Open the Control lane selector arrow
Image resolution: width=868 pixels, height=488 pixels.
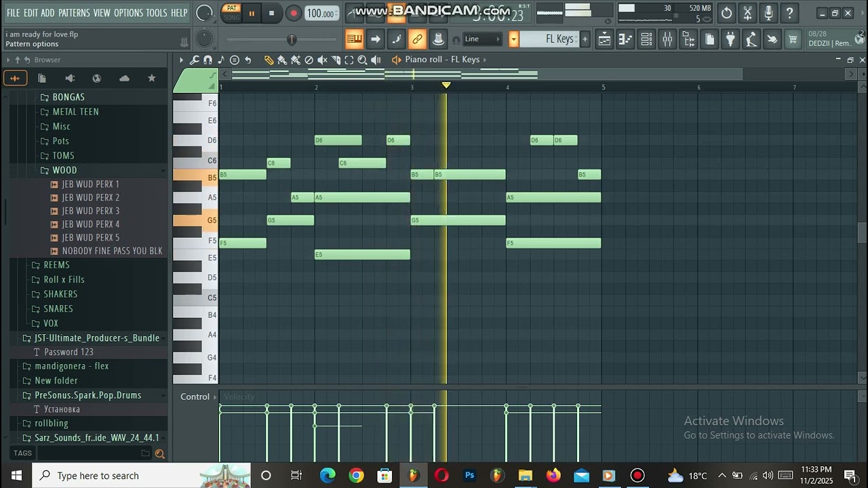(x=215, y=396)
